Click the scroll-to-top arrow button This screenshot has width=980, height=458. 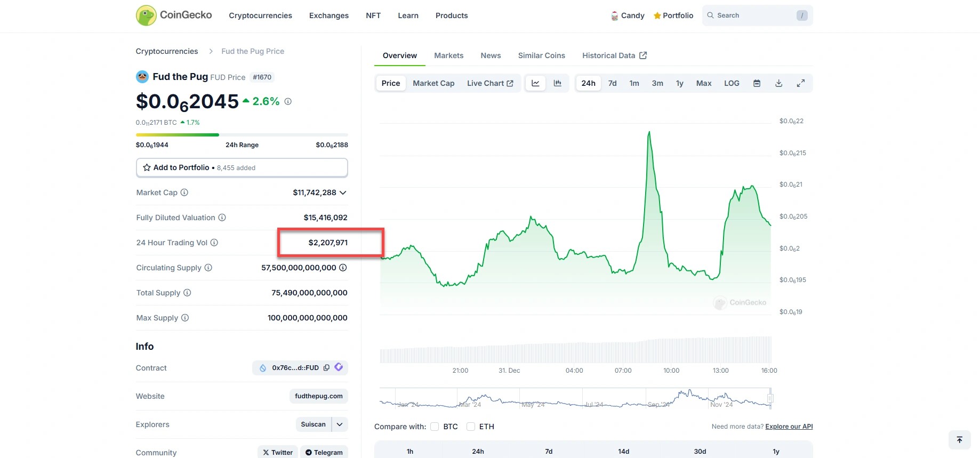click(x=959, y=440)
